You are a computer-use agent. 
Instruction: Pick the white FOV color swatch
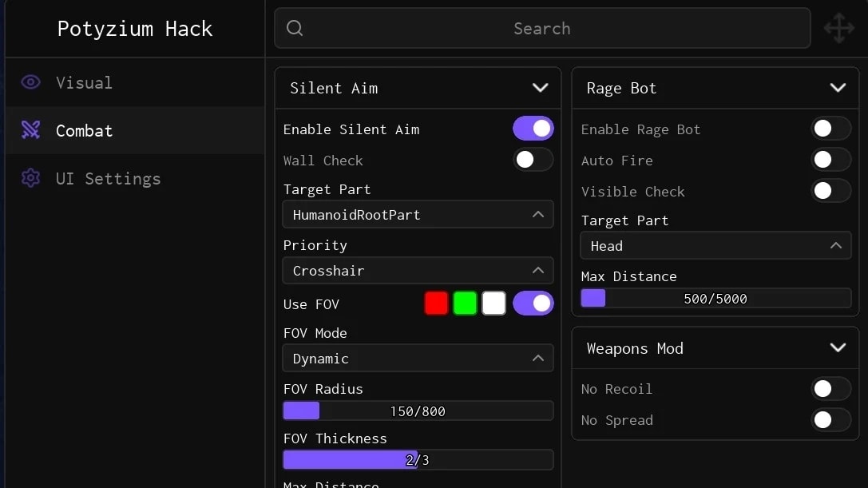[x=493, y=303]
